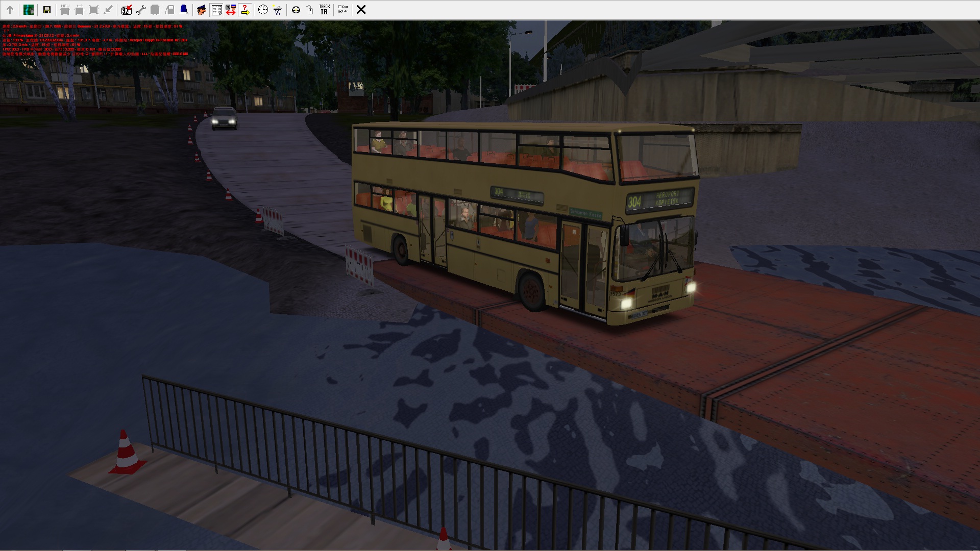980x551 pixels.
Task: Click the vehicle number 92 icon
Action: point(126,10)
